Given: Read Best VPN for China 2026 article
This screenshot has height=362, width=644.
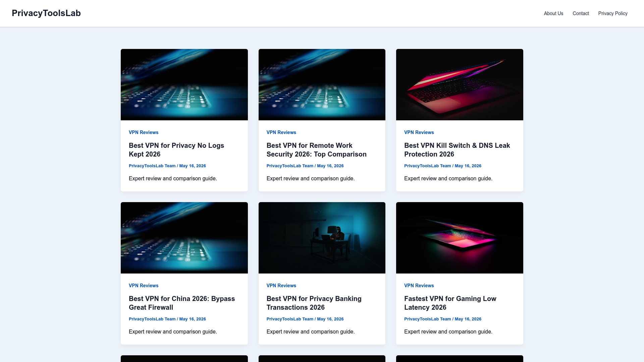Looking at the screenshot, I should 182,303.
